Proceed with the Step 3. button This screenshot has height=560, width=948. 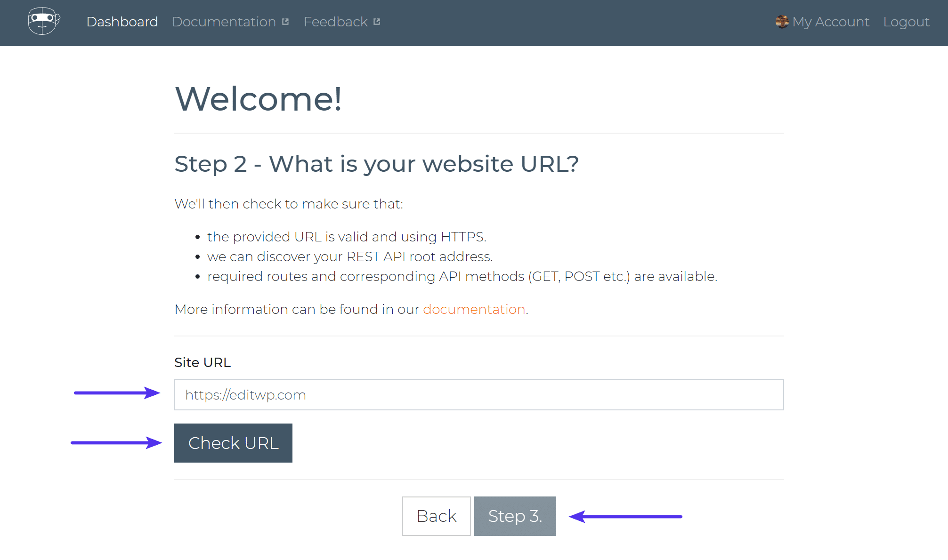515,516
